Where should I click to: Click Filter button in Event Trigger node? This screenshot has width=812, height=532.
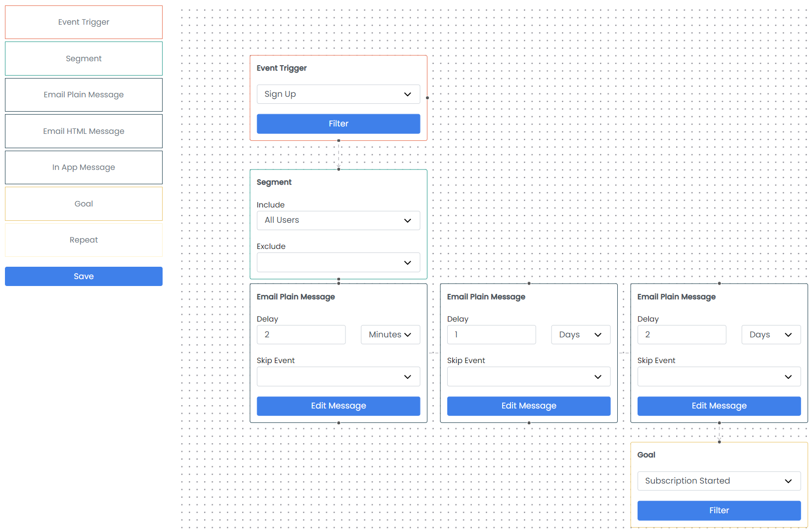point(339,123)
